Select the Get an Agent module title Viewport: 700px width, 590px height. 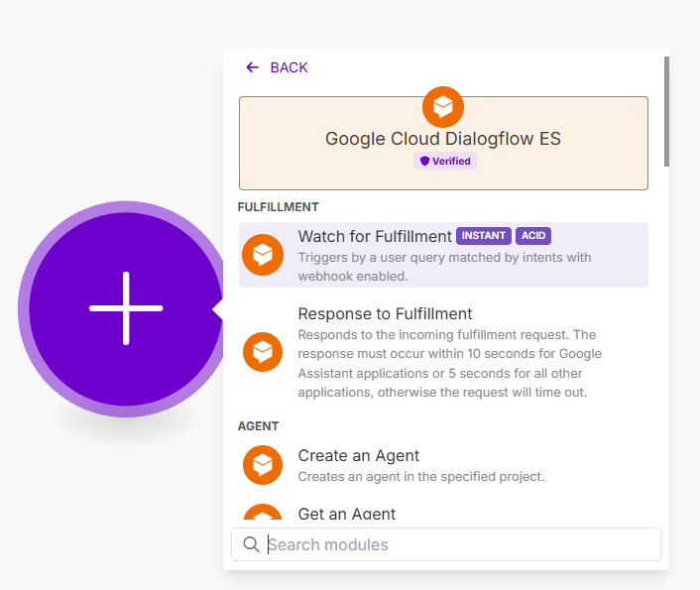[x=347, y=514]
